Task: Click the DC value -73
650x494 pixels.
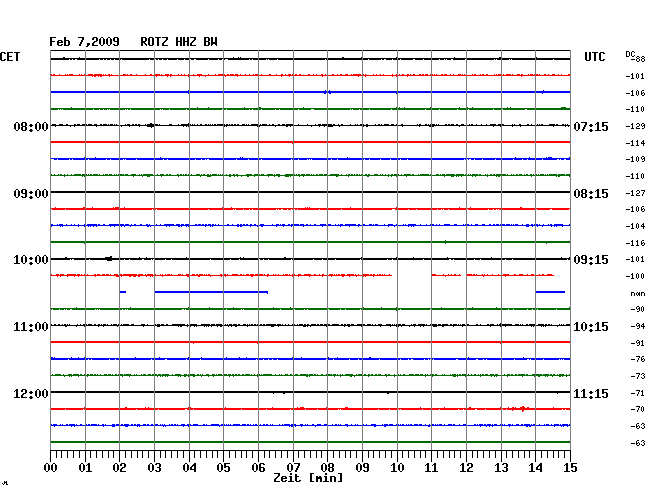Action: pyautogui.click(x=638, y=376)
